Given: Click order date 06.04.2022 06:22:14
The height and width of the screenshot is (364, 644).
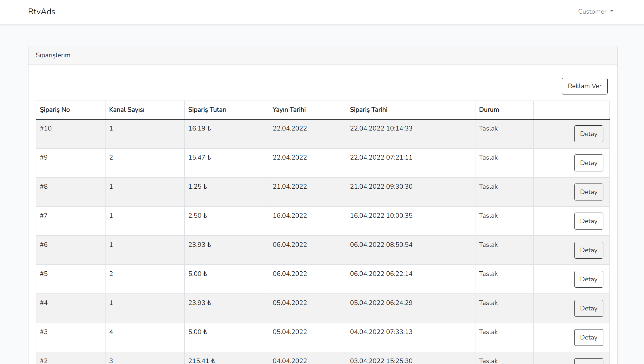Looking at the screenshot, I should (x=381, y=274).
